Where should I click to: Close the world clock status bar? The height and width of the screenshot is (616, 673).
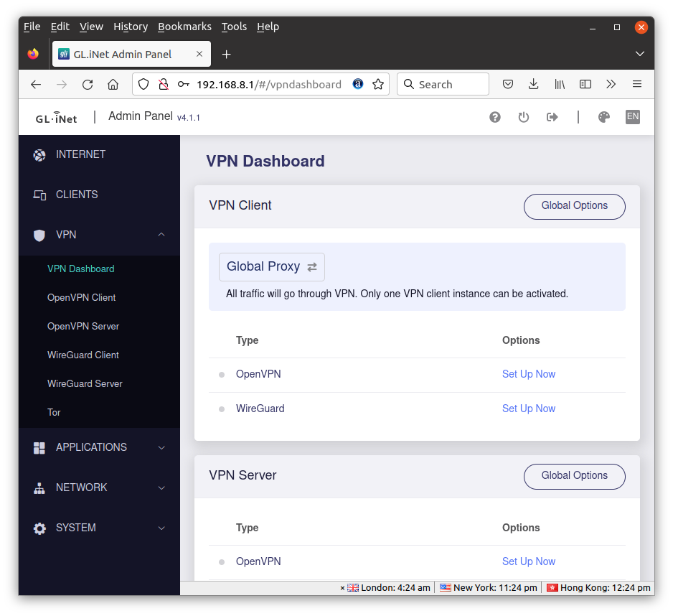342,588
